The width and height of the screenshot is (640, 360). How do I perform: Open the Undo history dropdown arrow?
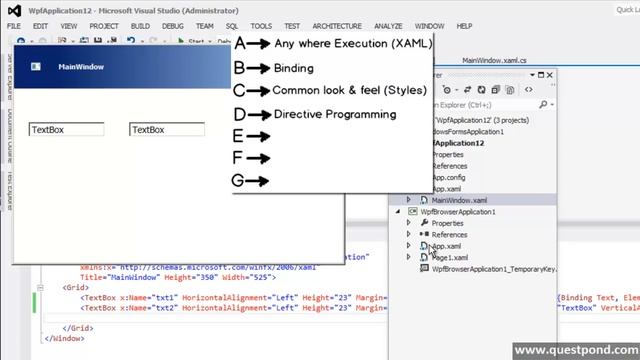[x=142, y=41]
